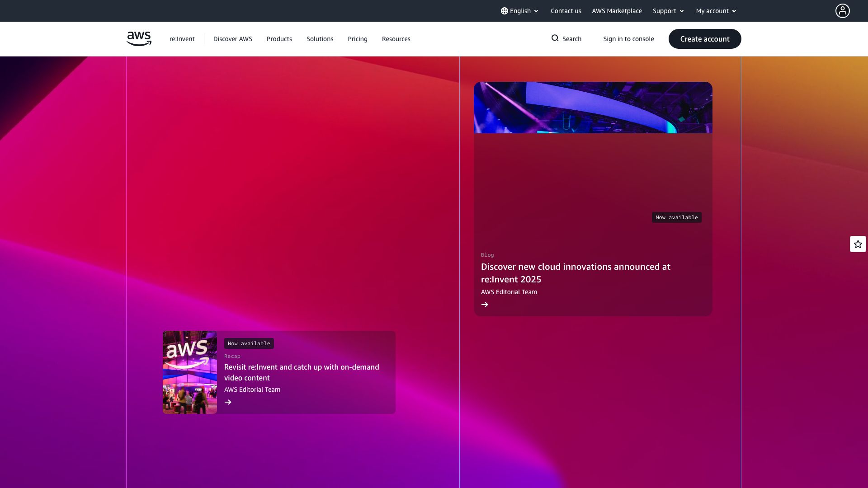Open the Products menu
The image size is (868, 488).
coord(279,39)
